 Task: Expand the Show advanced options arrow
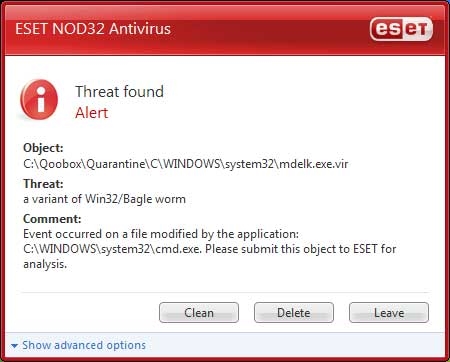click(14, 346)
